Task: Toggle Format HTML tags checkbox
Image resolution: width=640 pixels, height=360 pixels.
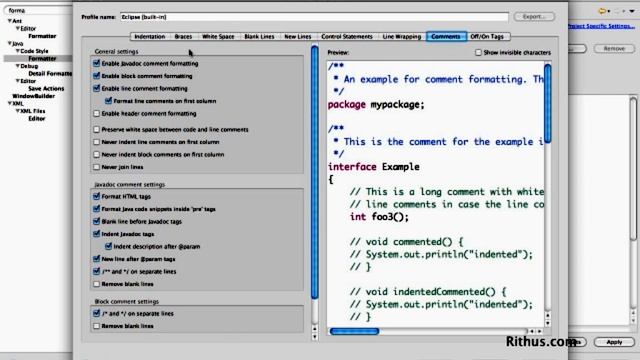Action: coord(97,196)
